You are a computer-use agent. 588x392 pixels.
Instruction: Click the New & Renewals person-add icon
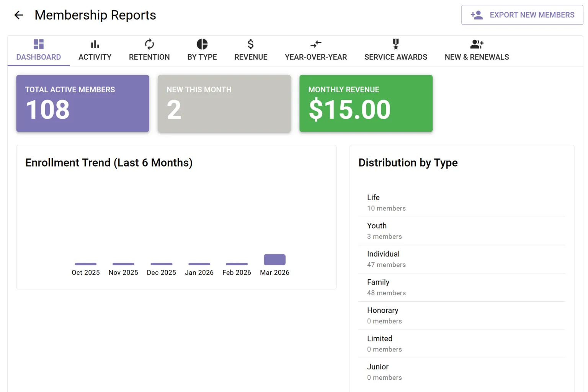(476, 44)
